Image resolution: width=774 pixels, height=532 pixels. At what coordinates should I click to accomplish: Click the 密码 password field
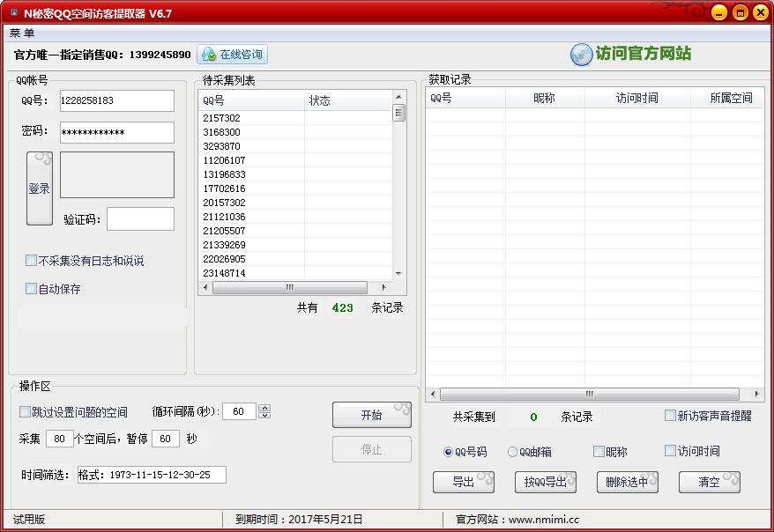117,132
